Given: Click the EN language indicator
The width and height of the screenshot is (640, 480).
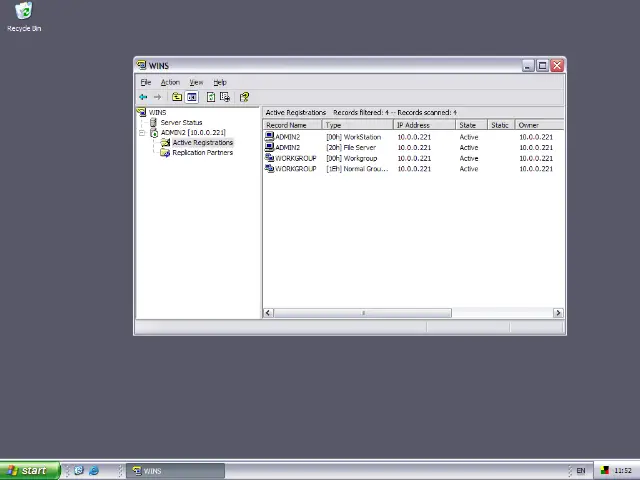Looking at the screenshot, I should coord(580,471).
